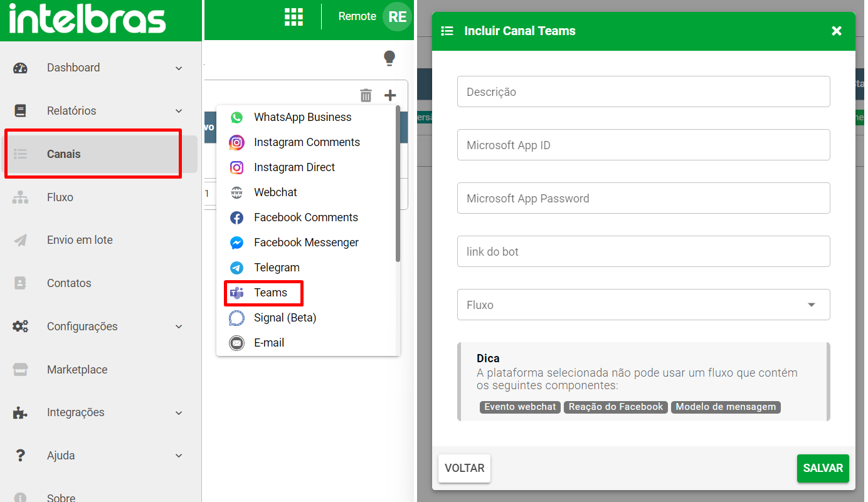Click the E-mail envelope icon
Viewport: 868px width, 502px height.
tap(236, 343)
